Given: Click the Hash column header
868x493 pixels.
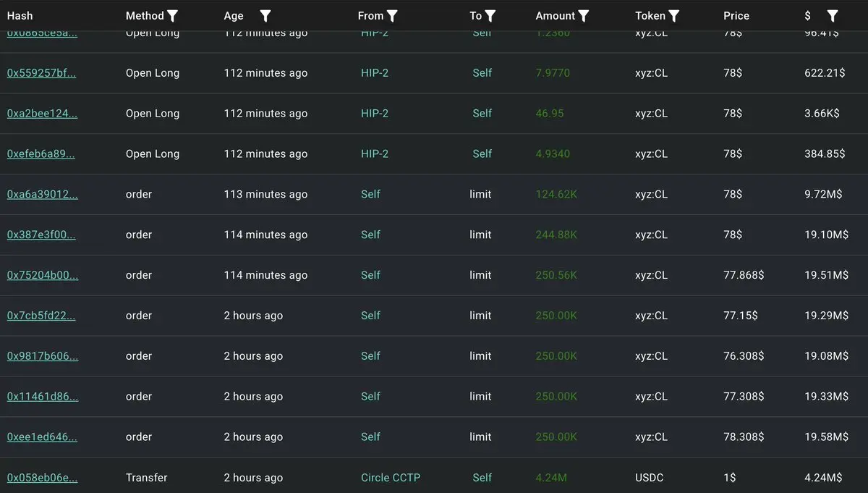Looking at the screenshot, I should [20, 16].
